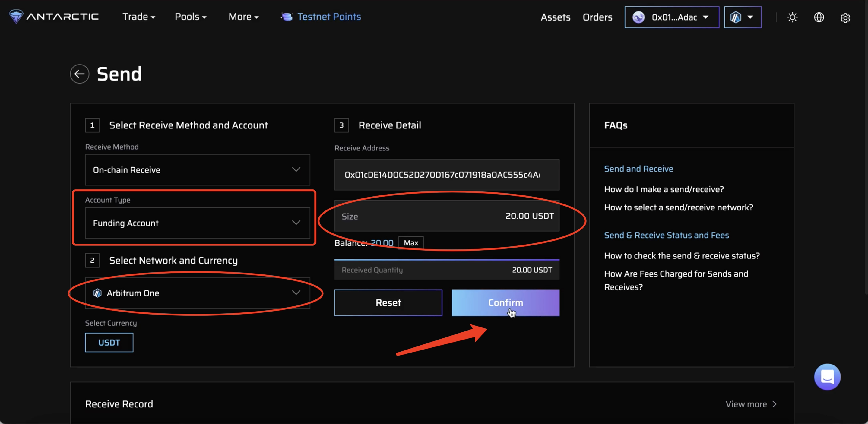Click the wallet avatar icon
The width and height of the screenshot is (868, 424).
[638, 17]
